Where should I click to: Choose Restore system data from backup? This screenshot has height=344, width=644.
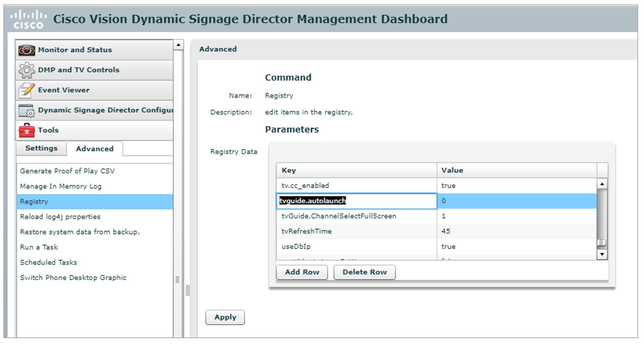coord(80,232)
